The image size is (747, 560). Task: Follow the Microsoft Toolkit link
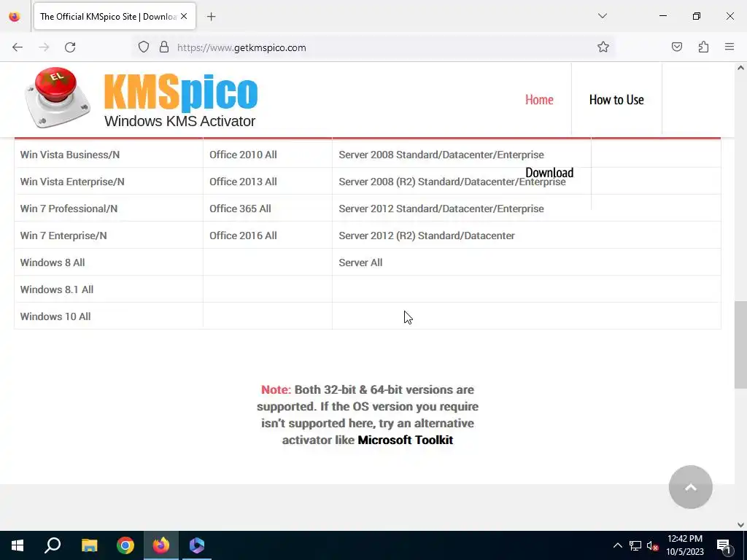tap(405, 440)
